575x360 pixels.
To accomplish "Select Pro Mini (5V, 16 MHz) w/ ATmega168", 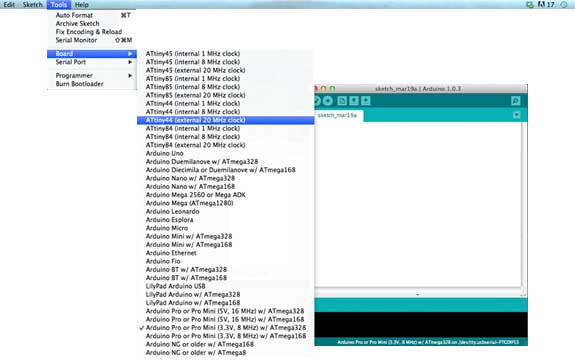I will 225,320.
